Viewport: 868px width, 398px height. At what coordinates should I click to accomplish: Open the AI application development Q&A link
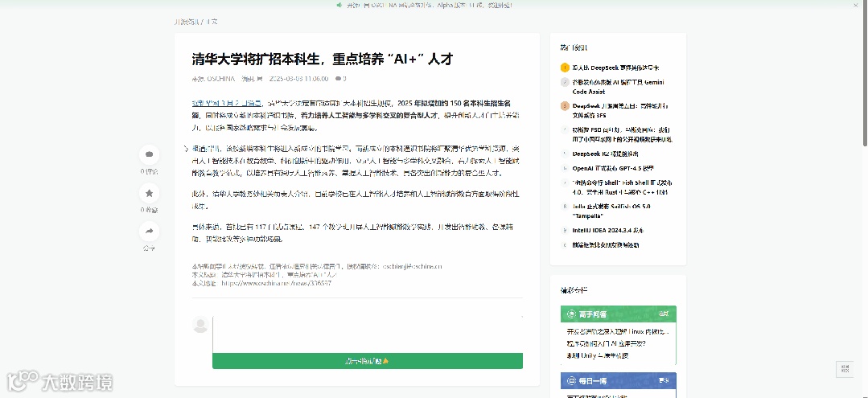(x=606, y=344)
